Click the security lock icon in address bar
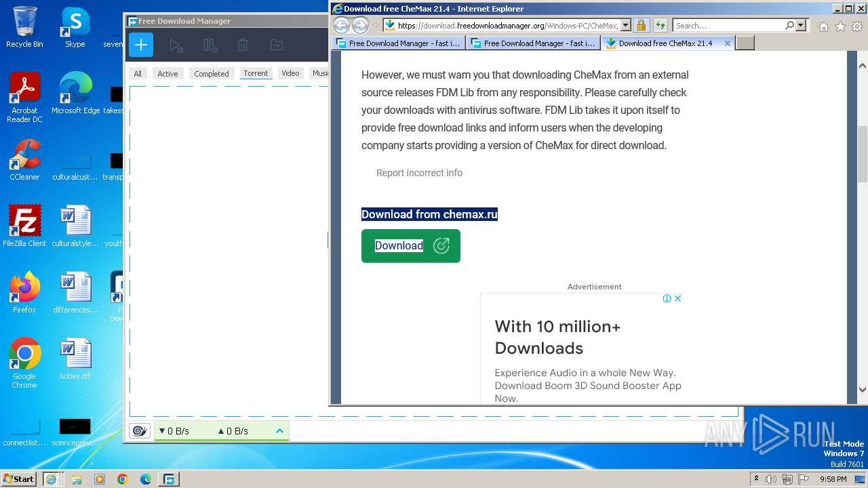The image size is (868, 488). (641, 26)
